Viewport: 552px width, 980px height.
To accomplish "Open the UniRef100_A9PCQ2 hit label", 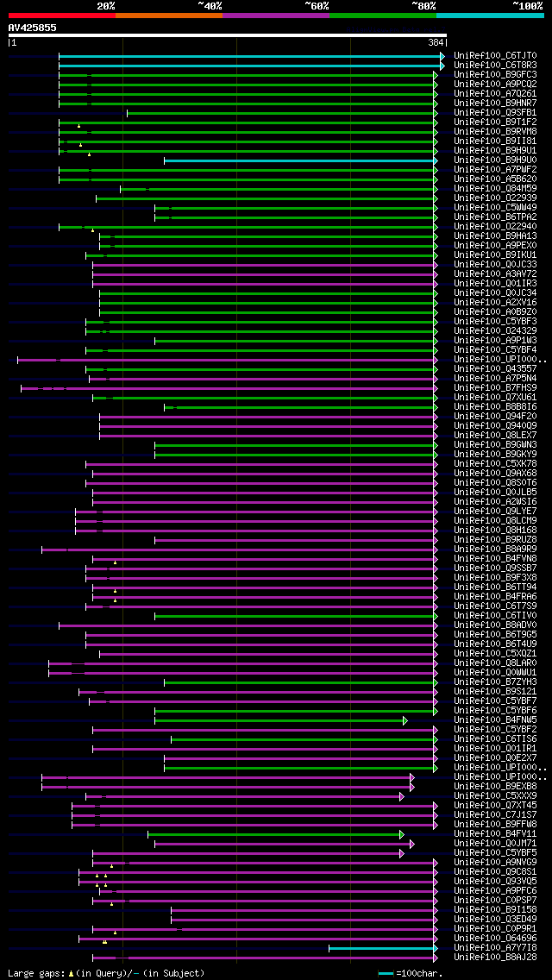I will (x=495, y=84).
